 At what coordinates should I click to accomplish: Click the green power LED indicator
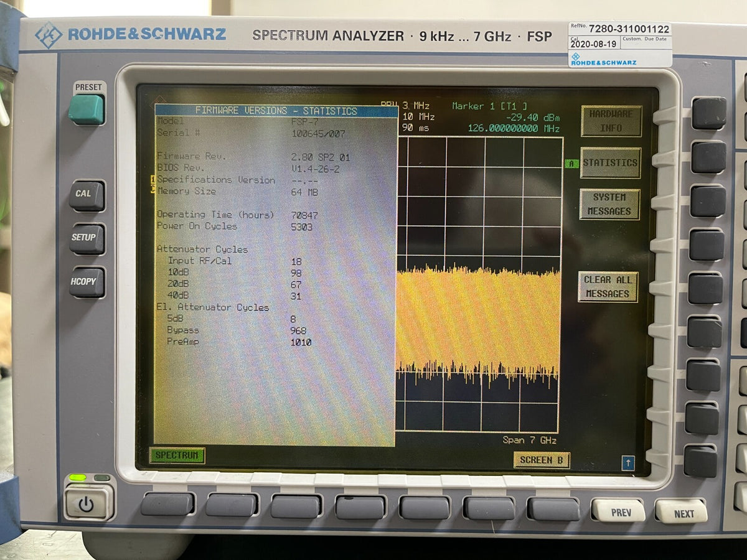[x=78, y=478]
